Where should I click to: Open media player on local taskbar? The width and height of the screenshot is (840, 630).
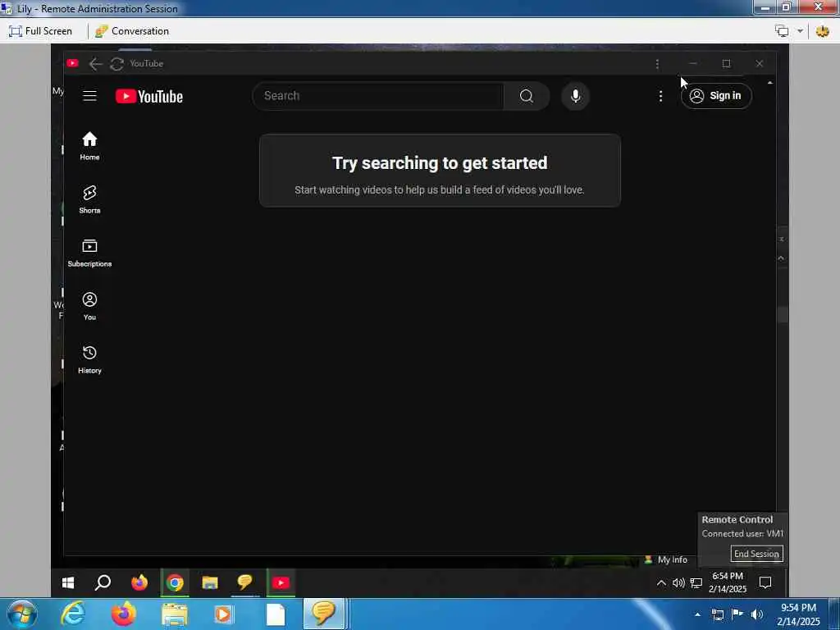click(x=223, y=614)
